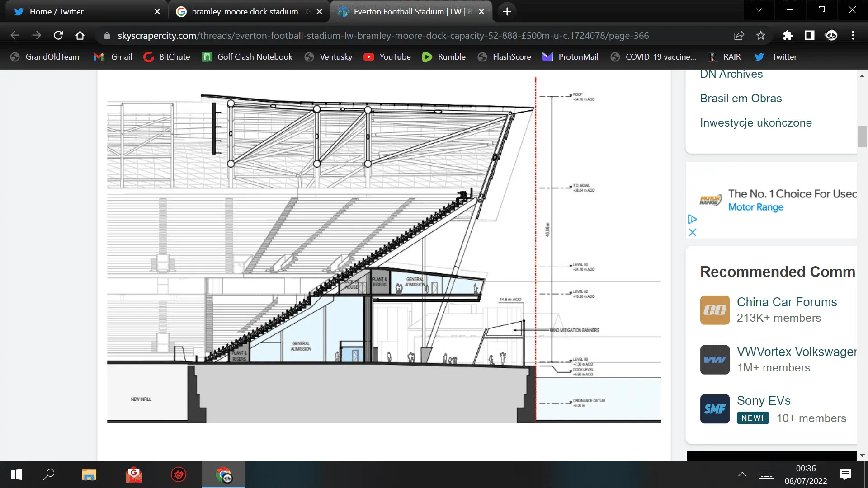Toggle the browser side panel icon

click(x=809, y=35)
